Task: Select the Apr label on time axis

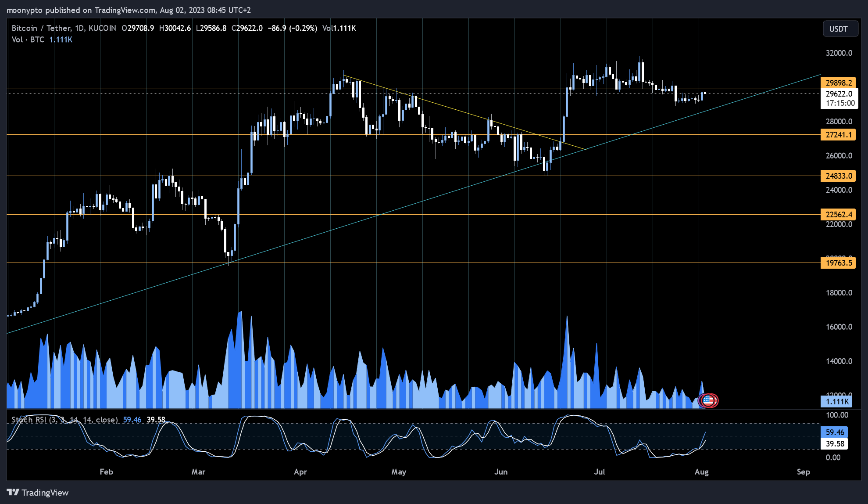Action: click(x=300, y=472)
